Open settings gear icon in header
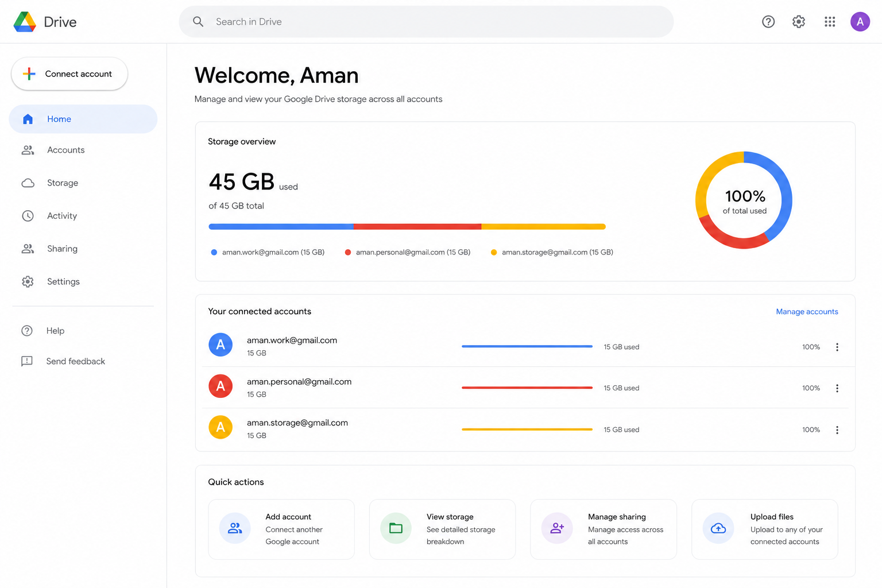 (799, 22)
